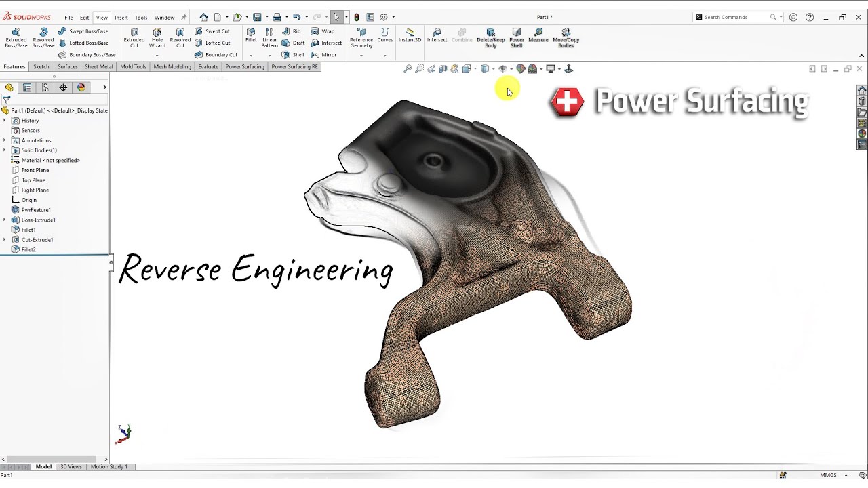Click the ribbon Intersect tool beside Instant3D

tap(437, 35)
